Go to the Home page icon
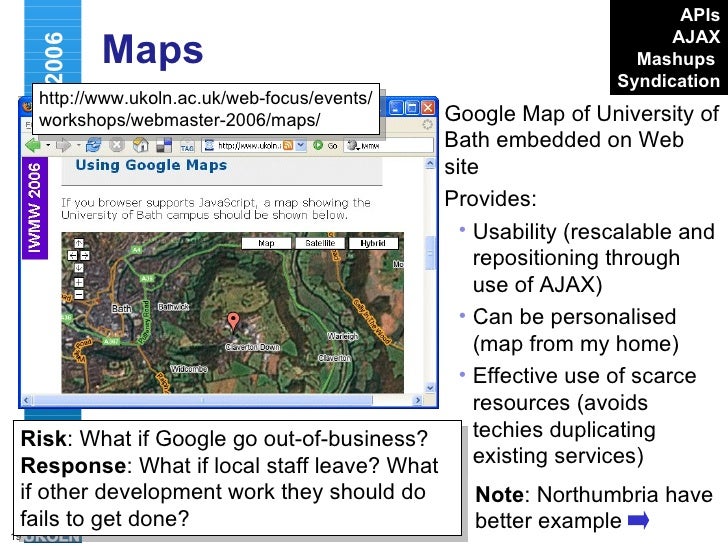The width and height of the screenshot is (728, 546). (141, 145)
